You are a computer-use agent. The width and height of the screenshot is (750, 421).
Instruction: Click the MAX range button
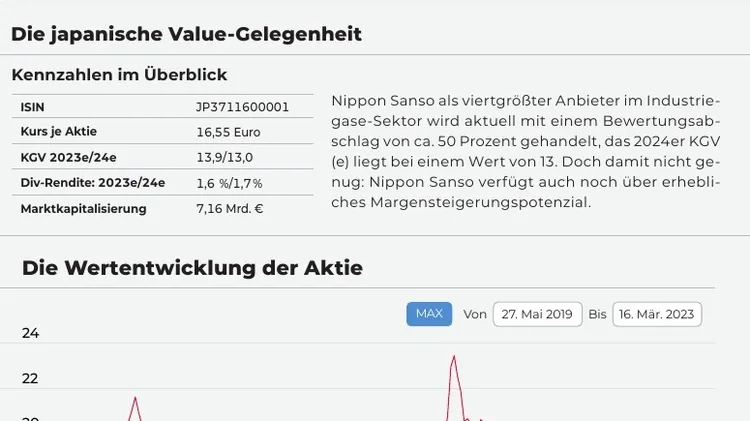[x=429, y=314]
